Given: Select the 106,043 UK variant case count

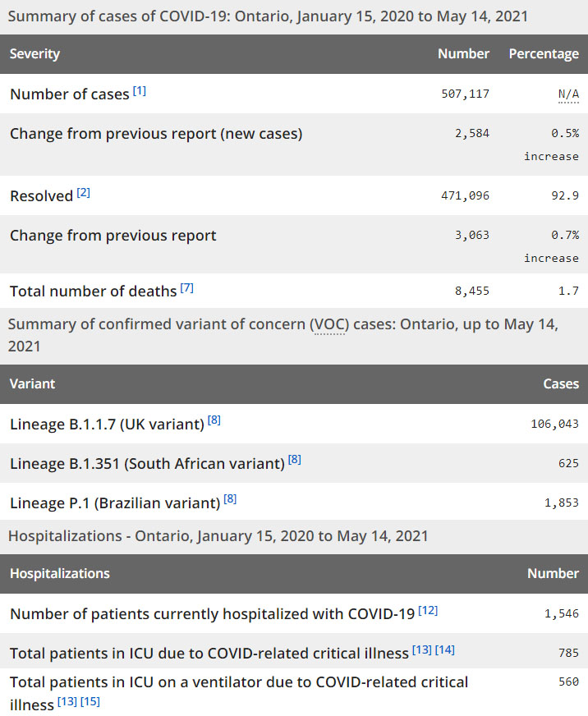Looking at the screenshot, I should pos(555,425).
